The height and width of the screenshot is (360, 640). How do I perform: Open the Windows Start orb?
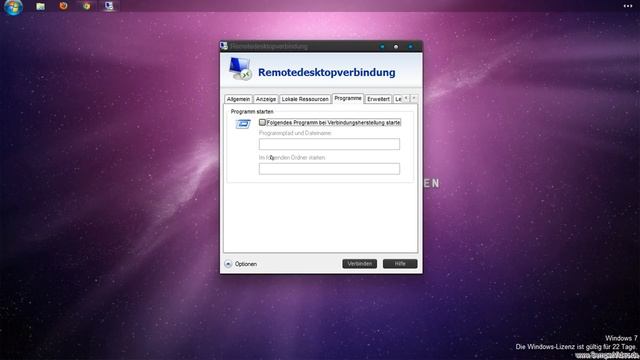coord(13,7)
